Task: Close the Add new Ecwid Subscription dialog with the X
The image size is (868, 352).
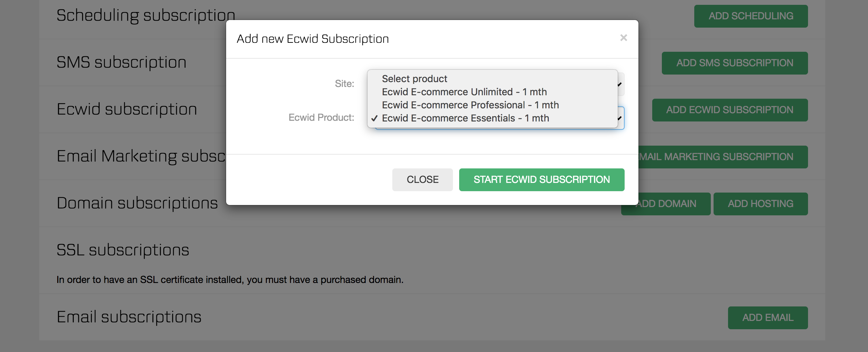Action: (x=623, y=38)
